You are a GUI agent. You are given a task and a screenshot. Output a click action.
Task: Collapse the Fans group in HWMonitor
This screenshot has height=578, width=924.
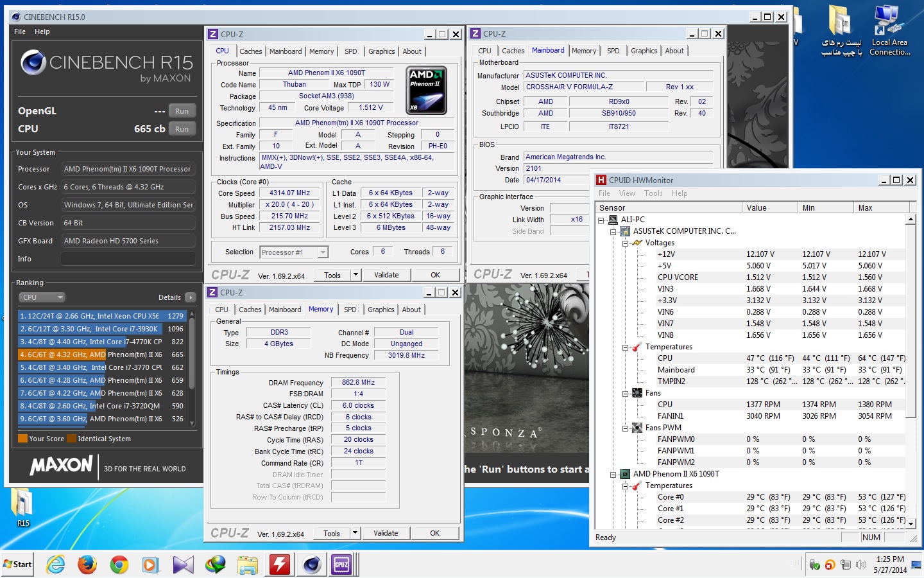(x=625, y=394)
